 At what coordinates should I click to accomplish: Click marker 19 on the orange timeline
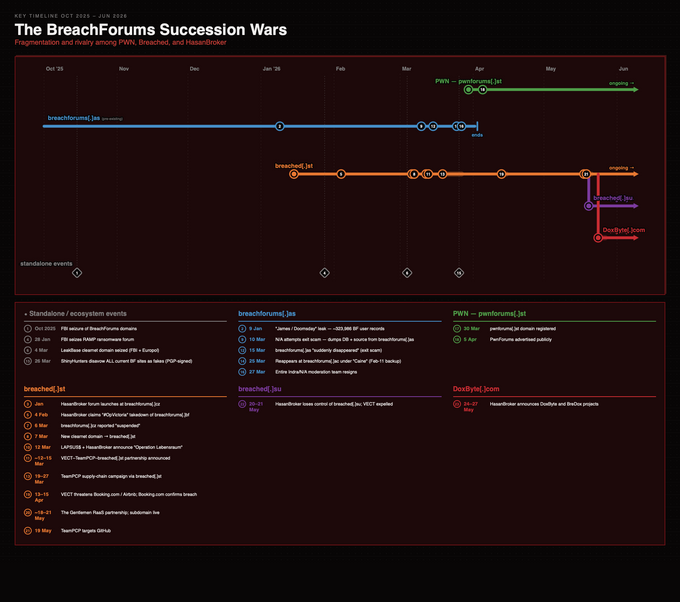[501, 174]
